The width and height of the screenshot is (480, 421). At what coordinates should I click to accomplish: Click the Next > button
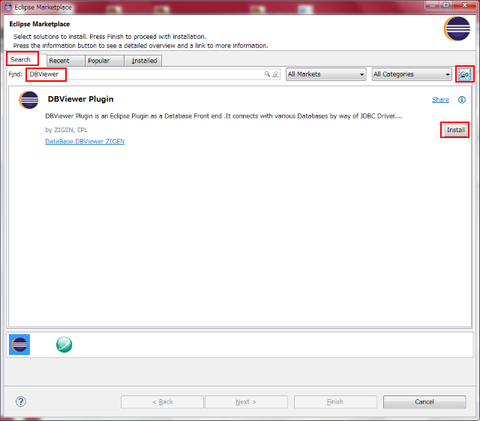246,402
